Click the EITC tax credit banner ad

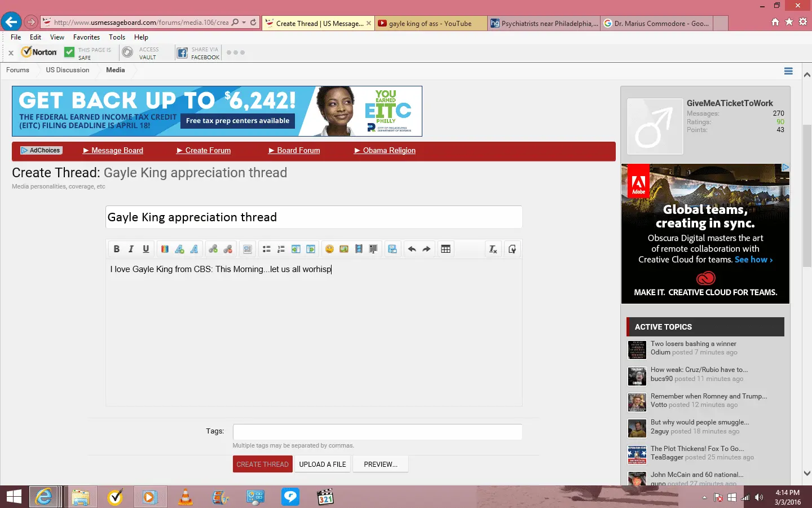coord(217,111)
